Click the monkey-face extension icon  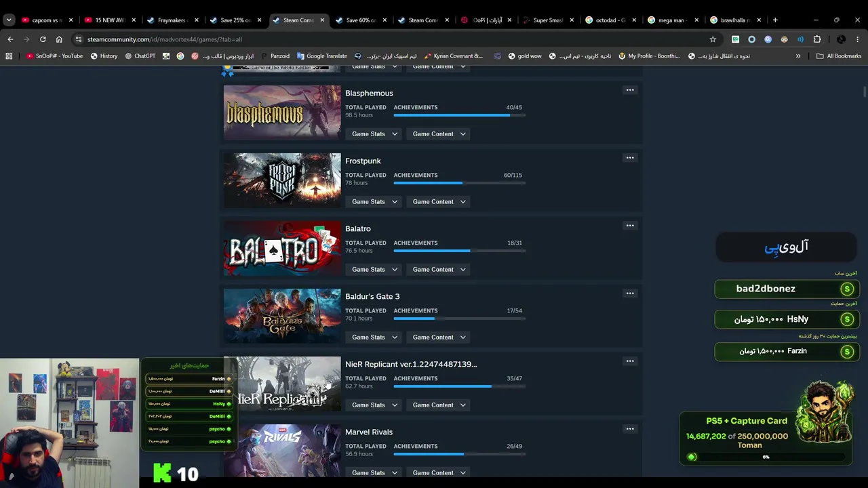[785, 39]
